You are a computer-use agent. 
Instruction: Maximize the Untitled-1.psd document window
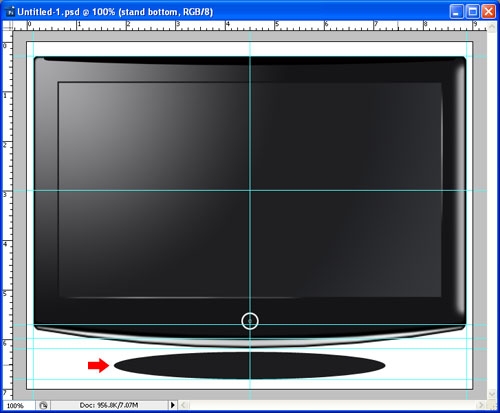pos(473,12)
